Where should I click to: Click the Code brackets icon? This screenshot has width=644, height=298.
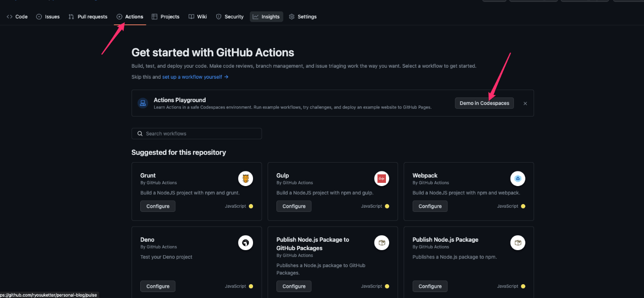point(10,17)
